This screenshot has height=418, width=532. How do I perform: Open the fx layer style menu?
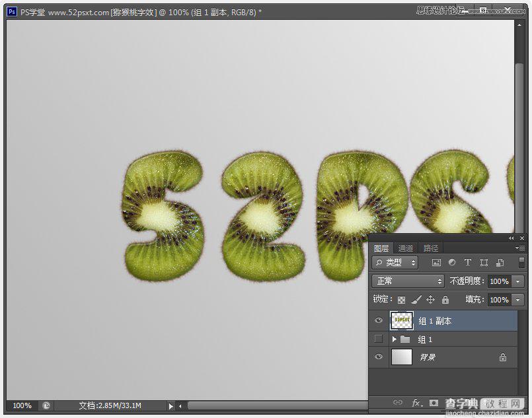point(416,403)
